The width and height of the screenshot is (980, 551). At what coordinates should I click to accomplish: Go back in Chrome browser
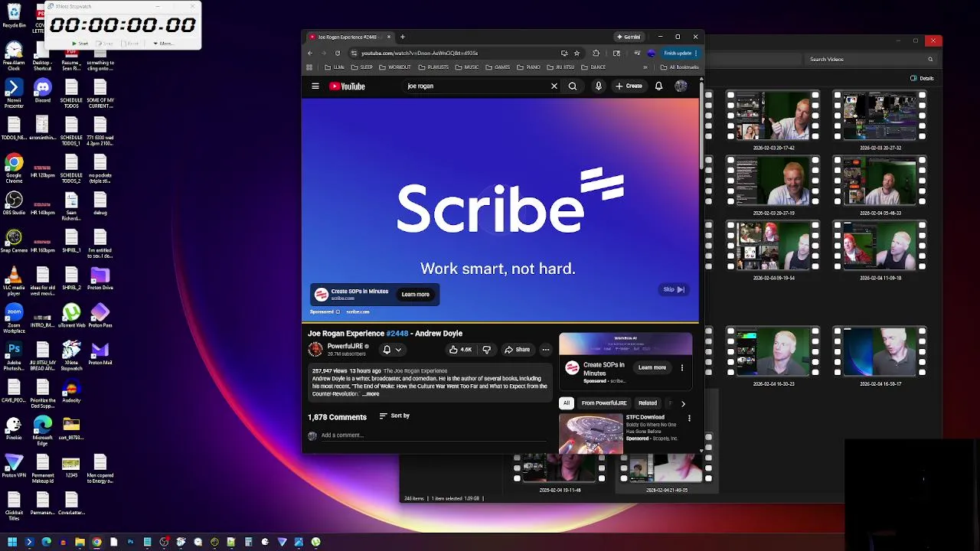coord(310,53)
